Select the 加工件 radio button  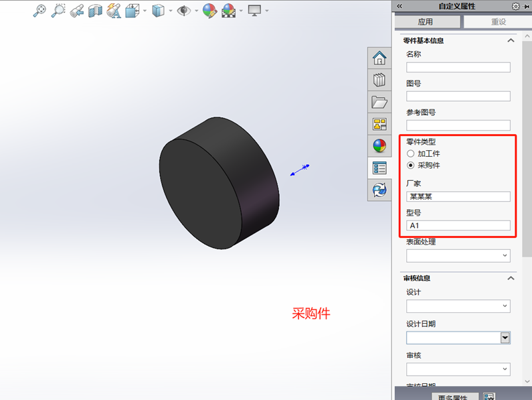[x=411, y=153]
